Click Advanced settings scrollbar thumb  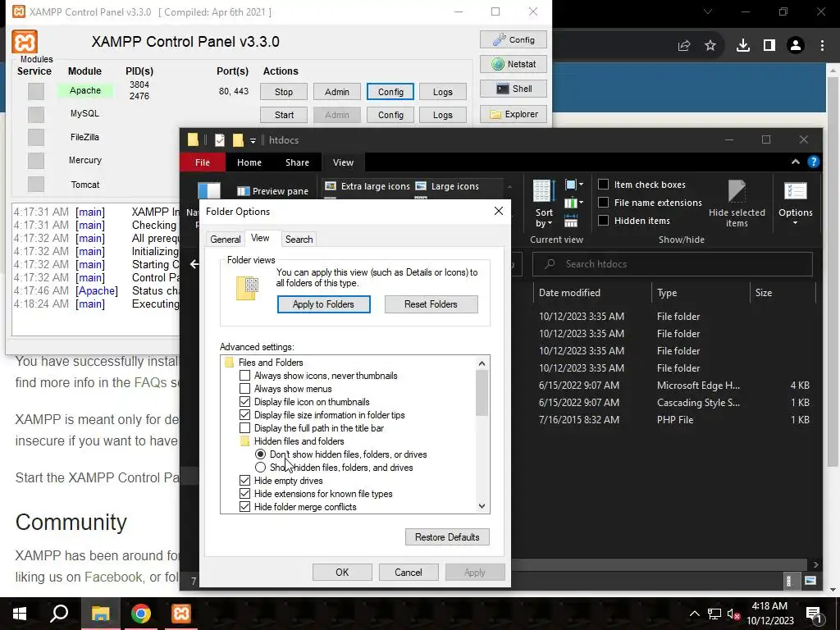click(x=482, y=393)
